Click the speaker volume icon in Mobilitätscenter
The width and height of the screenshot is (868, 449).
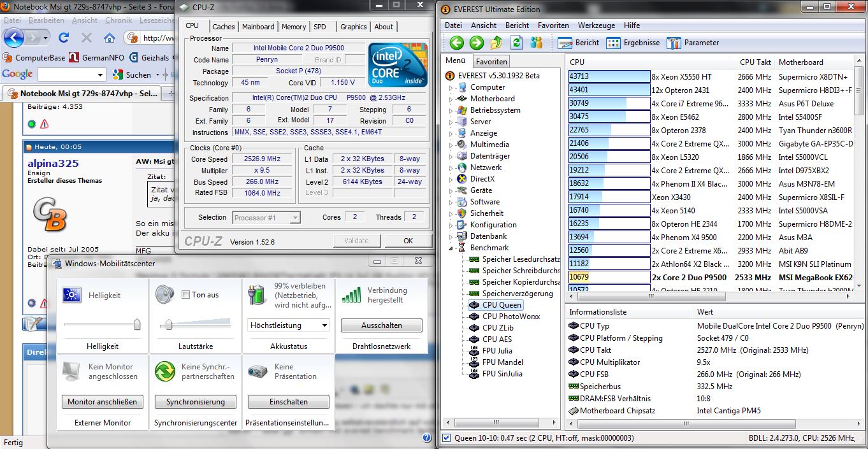(164, 294)
